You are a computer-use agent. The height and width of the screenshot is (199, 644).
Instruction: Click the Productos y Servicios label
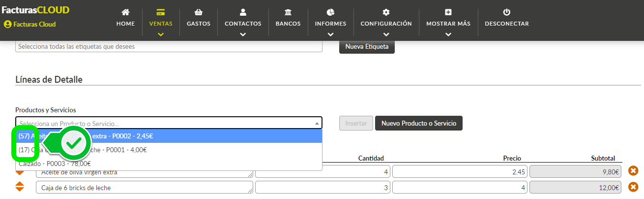tap(46, 110)
